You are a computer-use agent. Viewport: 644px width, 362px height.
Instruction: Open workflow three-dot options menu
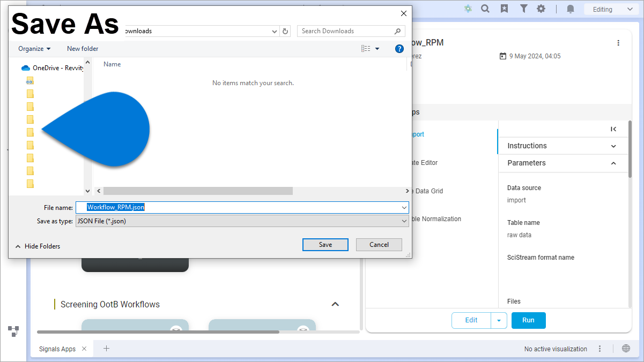pyautogui.click(x=618, y=43)
